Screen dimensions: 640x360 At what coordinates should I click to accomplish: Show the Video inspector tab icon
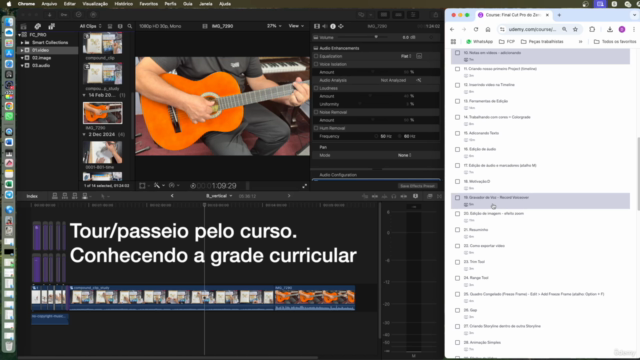(317, 26)
